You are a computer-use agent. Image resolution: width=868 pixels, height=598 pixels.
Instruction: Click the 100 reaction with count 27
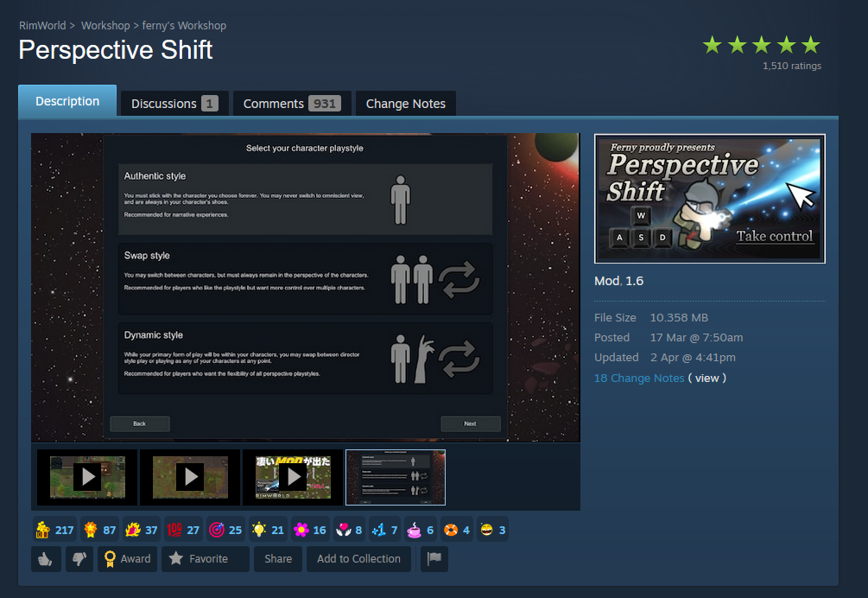click(183, 530)
